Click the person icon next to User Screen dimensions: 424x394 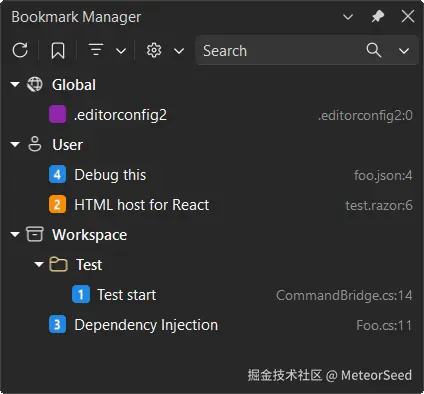click(x=35, y=144)
